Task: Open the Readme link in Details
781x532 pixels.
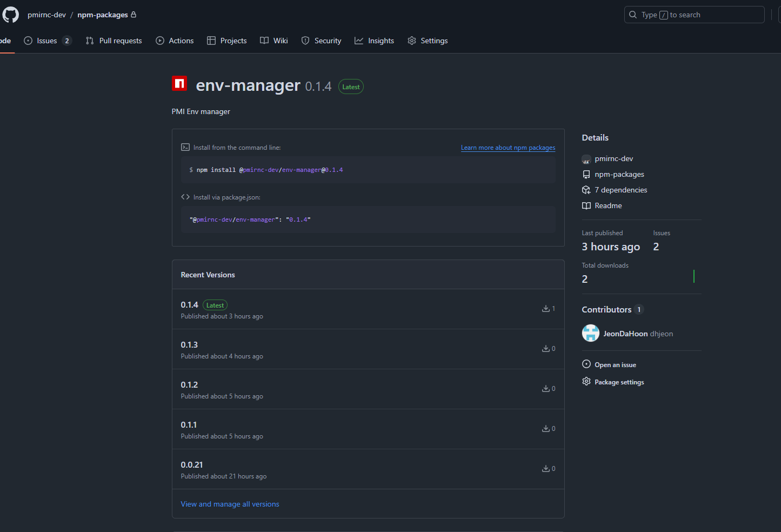Action: tap(608, 205)
